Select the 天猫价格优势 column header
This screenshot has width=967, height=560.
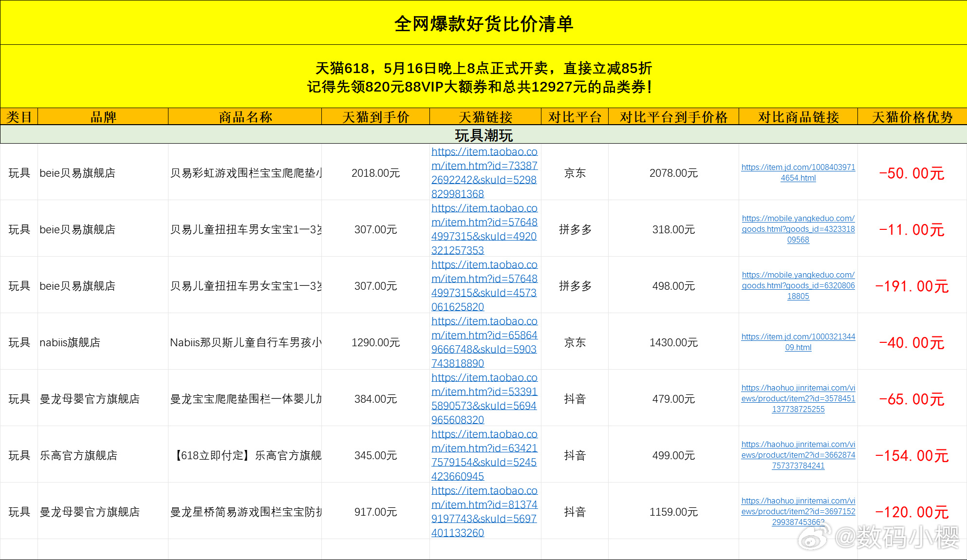tap(912, 117)
